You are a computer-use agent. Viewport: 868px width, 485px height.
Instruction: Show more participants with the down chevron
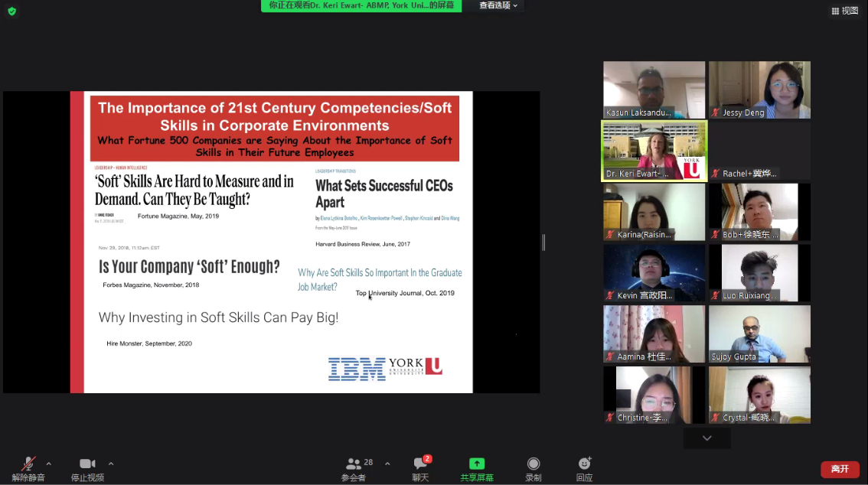coord(707,438)
